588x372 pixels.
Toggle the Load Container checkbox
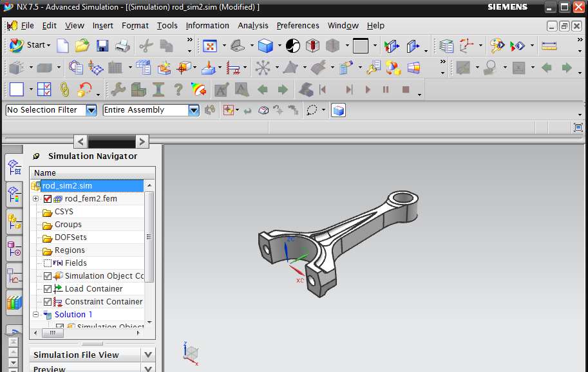[x=48, y=289]
